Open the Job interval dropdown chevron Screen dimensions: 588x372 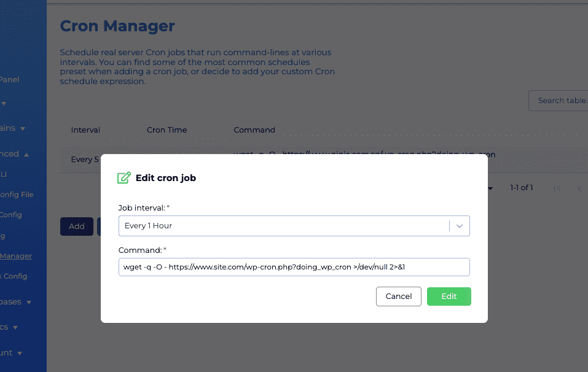click(x=460, y=226)
